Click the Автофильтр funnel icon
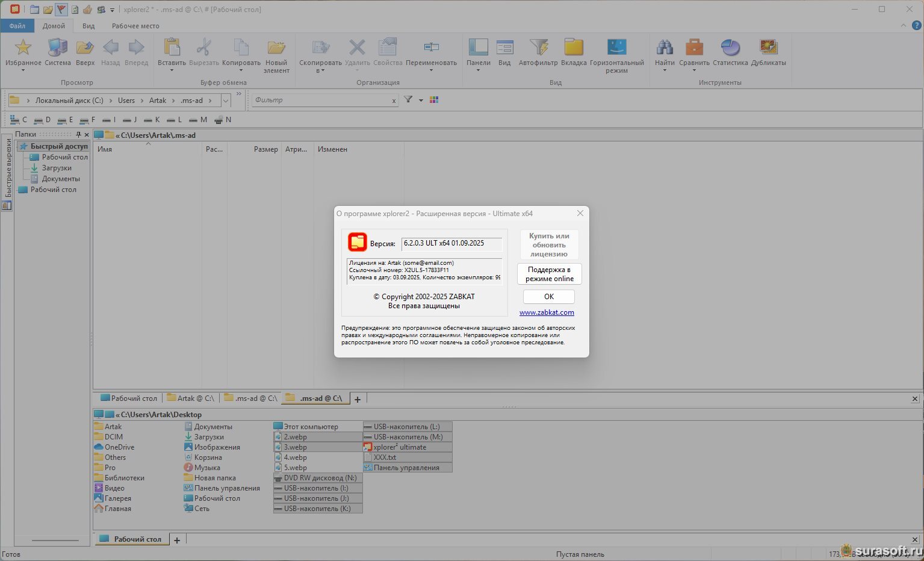Image resolution: width=924 pixels, height=561 pixels. point(538,48)
